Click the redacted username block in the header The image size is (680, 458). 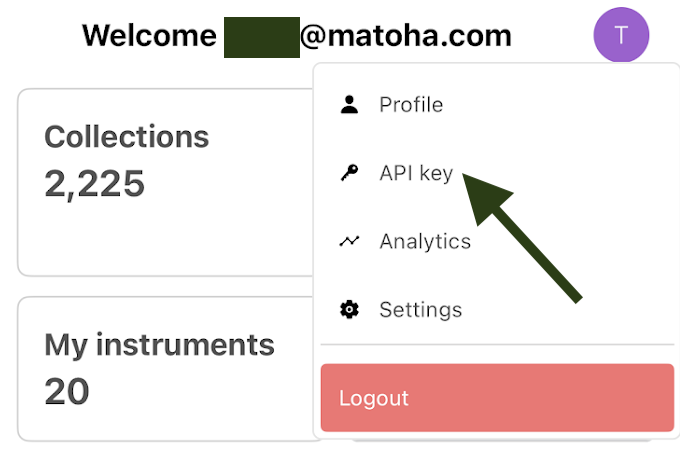(261, 37)
